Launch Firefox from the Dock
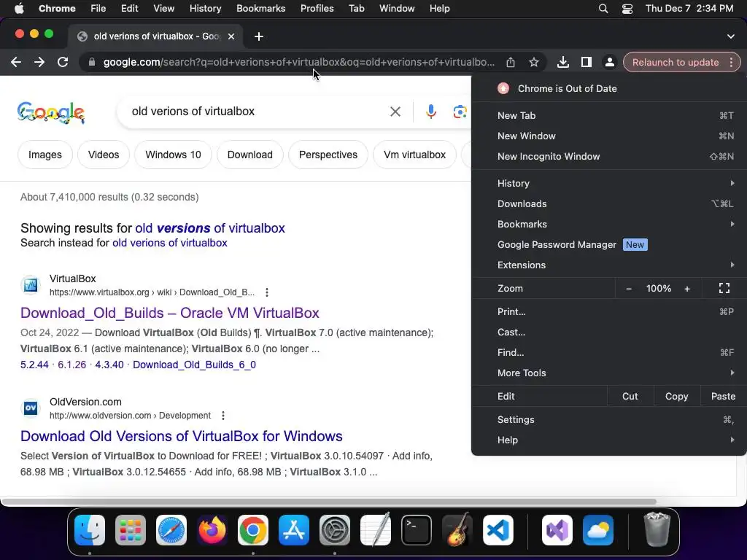 [x=212, y=530]
